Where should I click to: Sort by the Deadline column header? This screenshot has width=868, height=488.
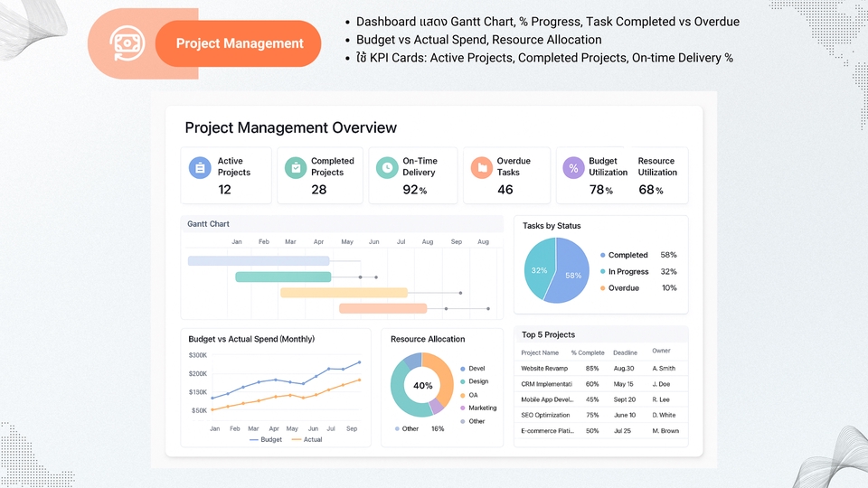pos(625,352)
